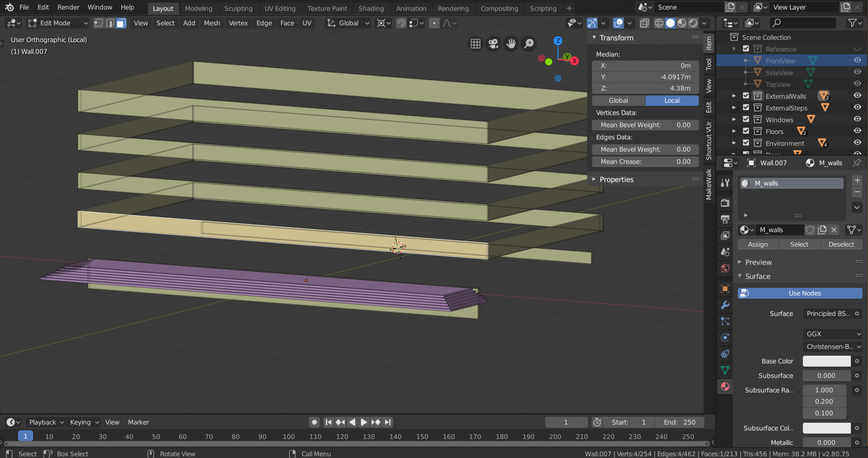Switch to the Shading workspace tab

pos(370,8)
